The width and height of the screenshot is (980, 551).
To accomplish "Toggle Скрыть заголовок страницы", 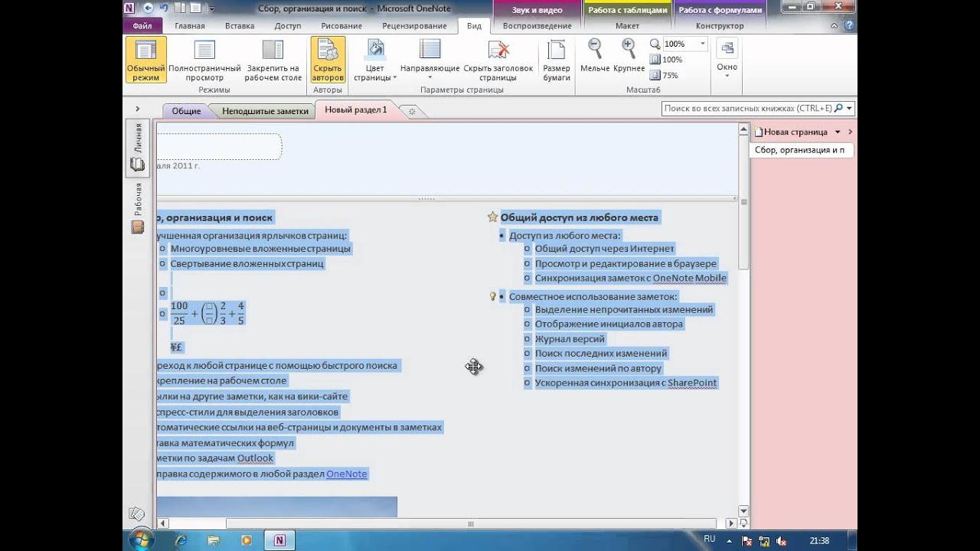I will [498, 60].
